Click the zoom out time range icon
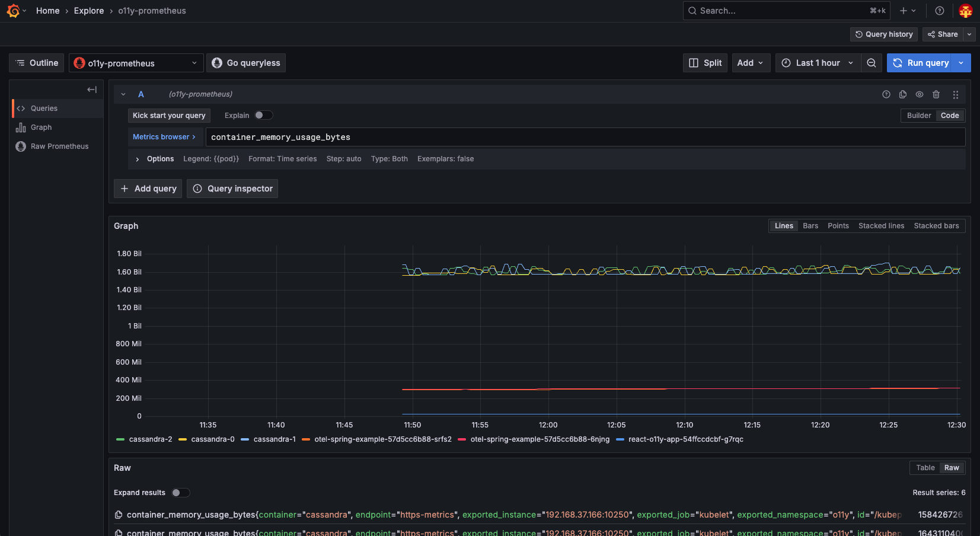This screenshot has width=980, height=536. [872, 63]
